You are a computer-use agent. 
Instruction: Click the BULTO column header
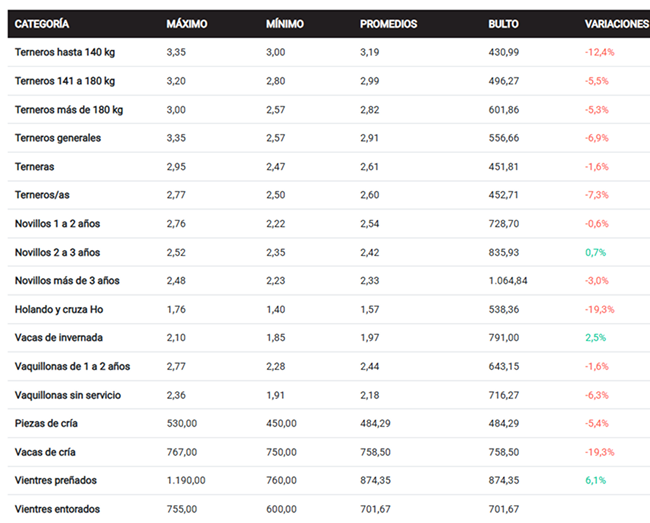(x=503, y=24)
